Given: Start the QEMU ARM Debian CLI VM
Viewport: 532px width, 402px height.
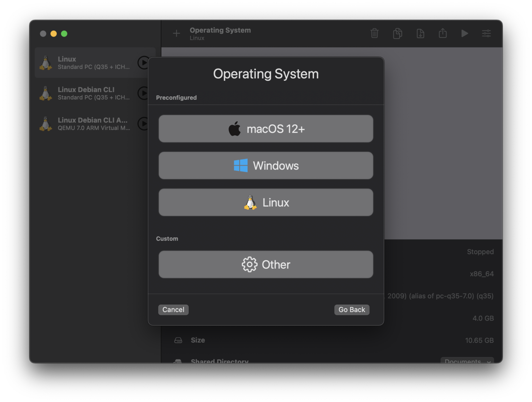Looking at the screenshot, I should point(143,124).
